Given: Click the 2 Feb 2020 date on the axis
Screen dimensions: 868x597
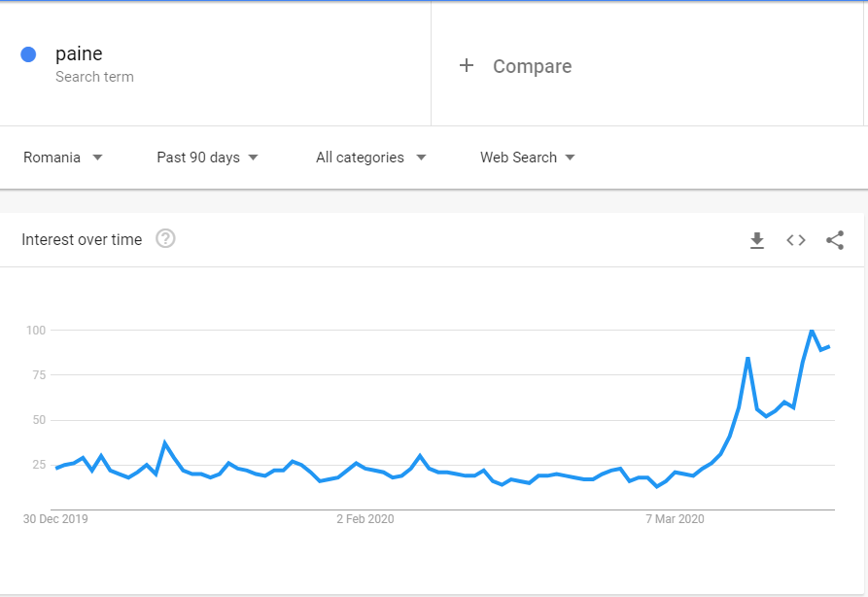Looking at the screenshot, I should coord(365,518).
